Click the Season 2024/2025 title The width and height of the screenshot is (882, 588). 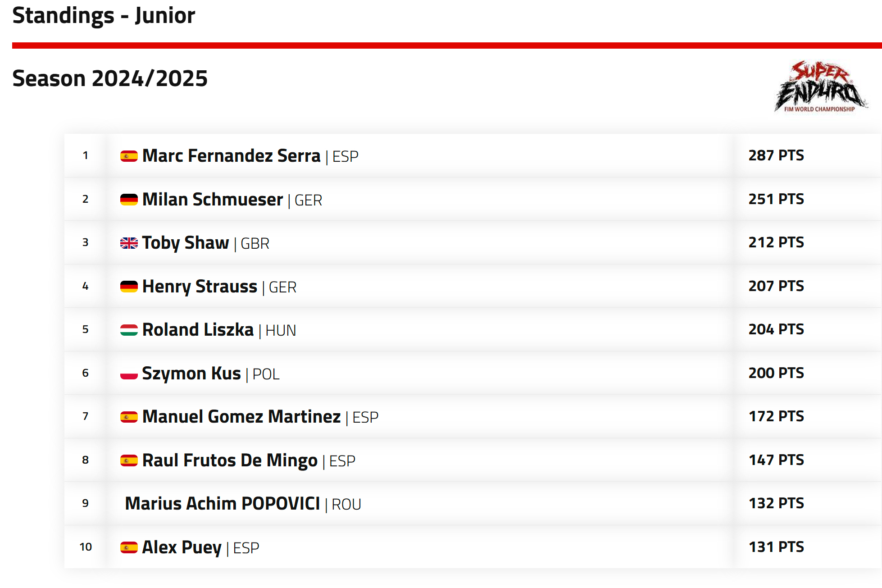[110, 78]
